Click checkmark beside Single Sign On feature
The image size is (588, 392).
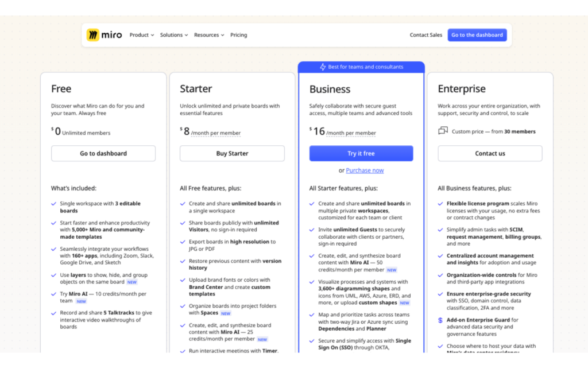click(x=312, y=341)
